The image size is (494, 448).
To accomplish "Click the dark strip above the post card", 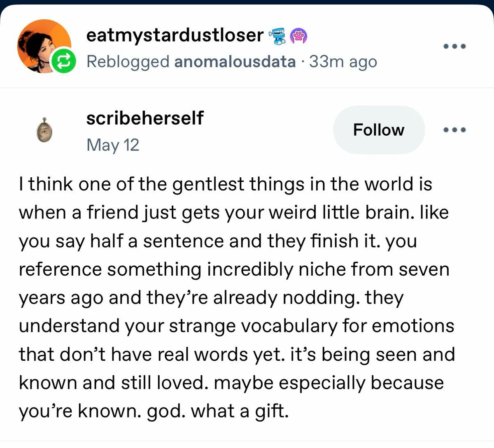I will [x=247, y=2].
